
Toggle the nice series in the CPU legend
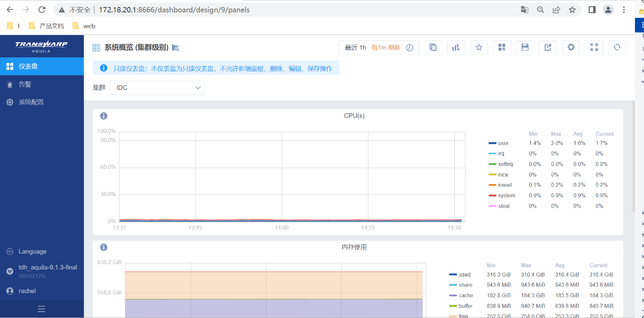coord(498,175)
